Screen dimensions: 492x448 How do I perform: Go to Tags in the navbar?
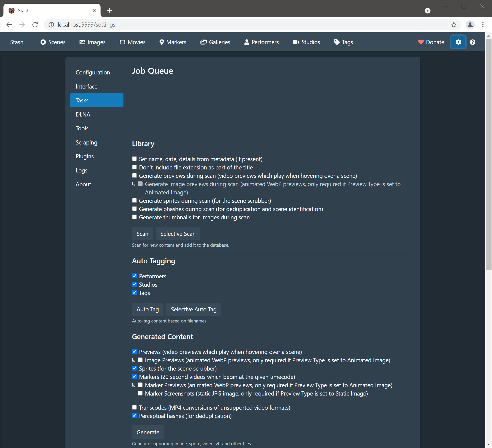343,42
